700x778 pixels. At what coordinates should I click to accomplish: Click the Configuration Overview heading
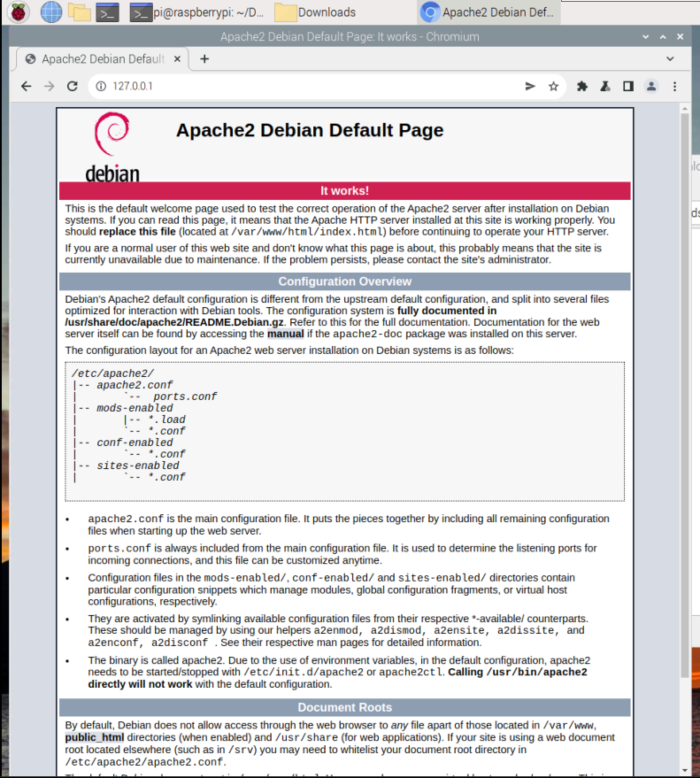click(345, 281)
